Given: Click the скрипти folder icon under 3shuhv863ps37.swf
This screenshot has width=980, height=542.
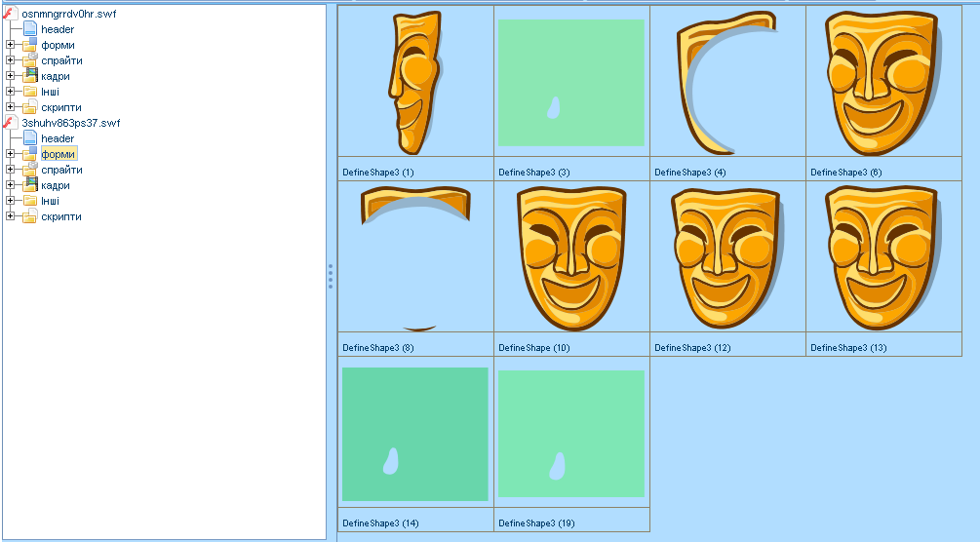Looking at the screenshot, I should pyautogui.click(x=30, y=217).
